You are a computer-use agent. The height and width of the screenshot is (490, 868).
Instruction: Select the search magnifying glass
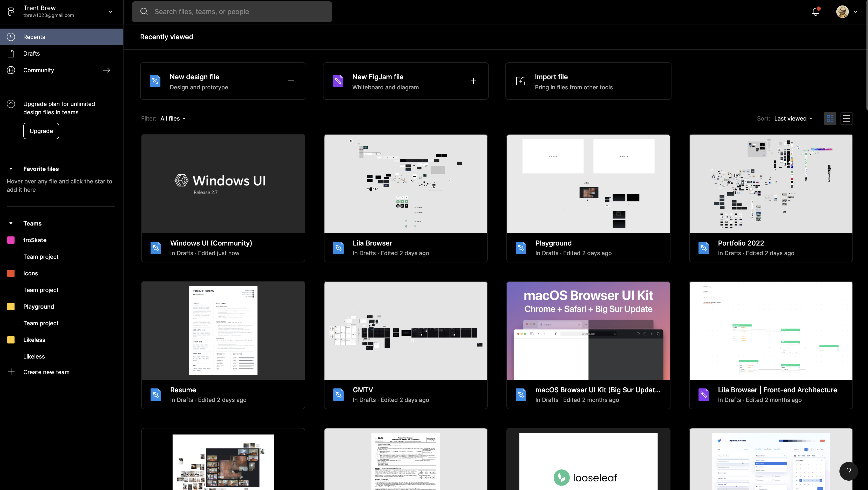[144, 11]
